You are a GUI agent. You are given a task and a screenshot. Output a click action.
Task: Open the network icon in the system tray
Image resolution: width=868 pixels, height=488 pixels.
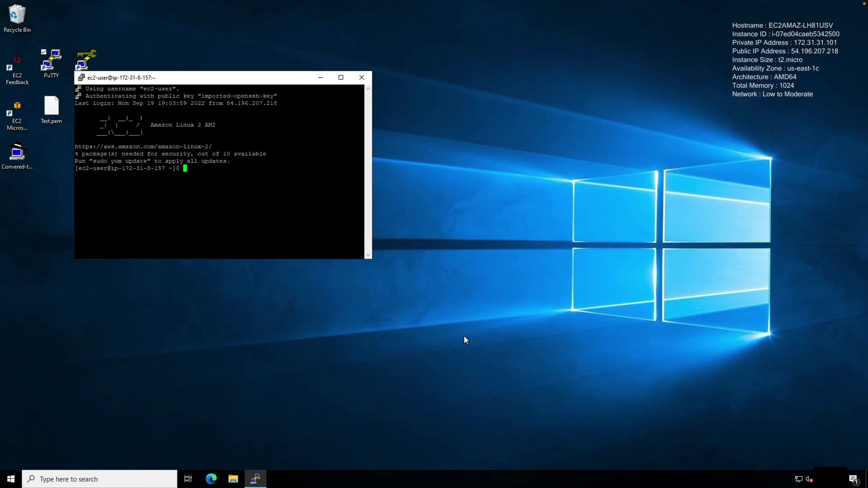coord(798,479)
